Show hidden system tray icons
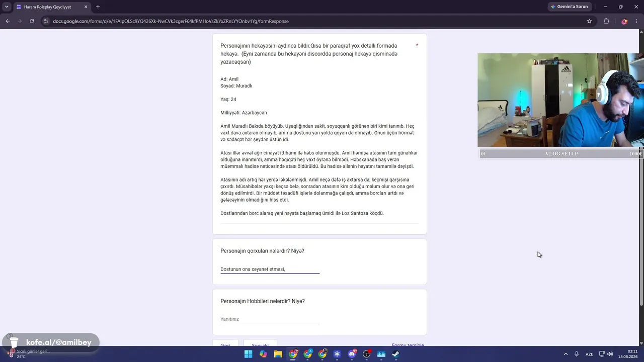Screen dimensions: 644x362 566,354
